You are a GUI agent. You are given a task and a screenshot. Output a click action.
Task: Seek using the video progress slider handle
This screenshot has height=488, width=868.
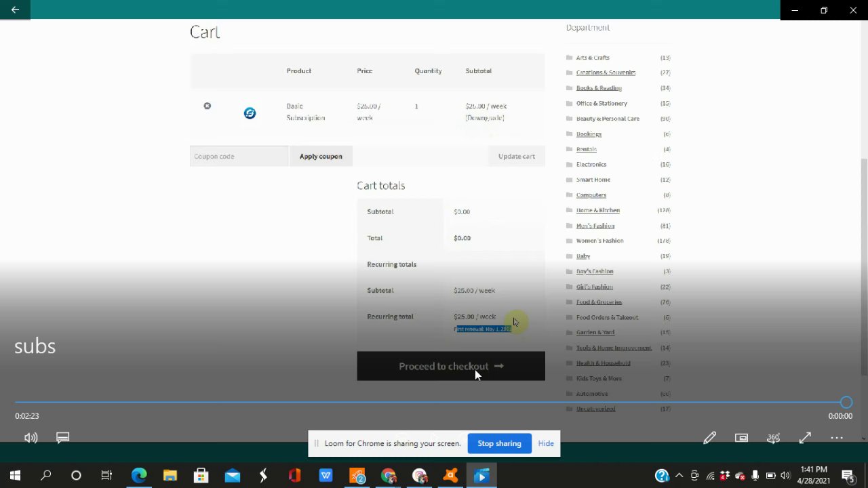coord(846,403)
